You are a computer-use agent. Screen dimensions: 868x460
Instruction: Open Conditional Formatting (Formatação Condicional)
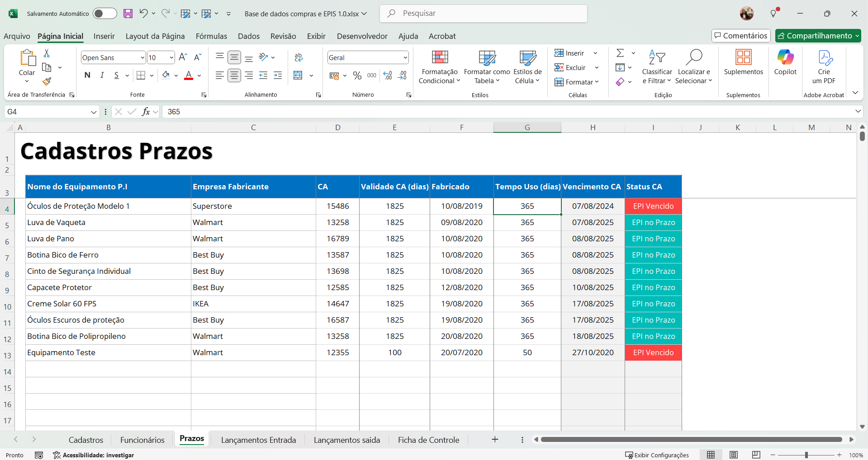click(x=439, y=67)
